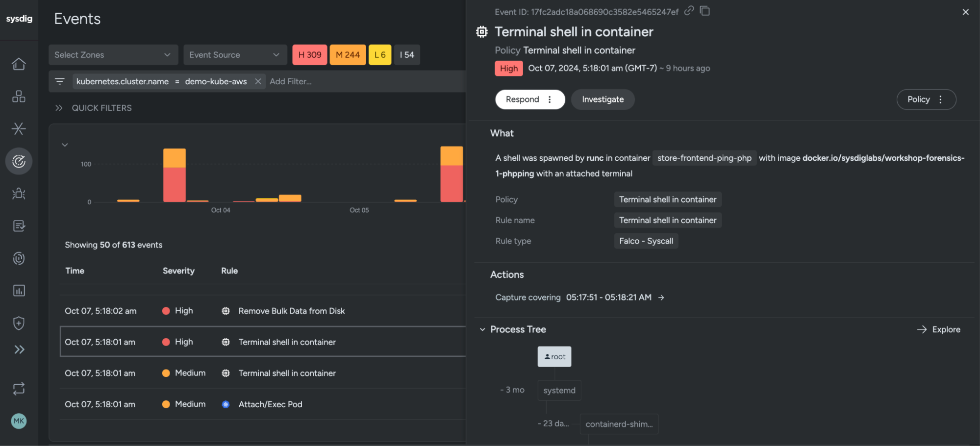Toggle the High severity H 309 filter
Image resolution: width=980 pixels, height=446 pixels.
point(310,55)
